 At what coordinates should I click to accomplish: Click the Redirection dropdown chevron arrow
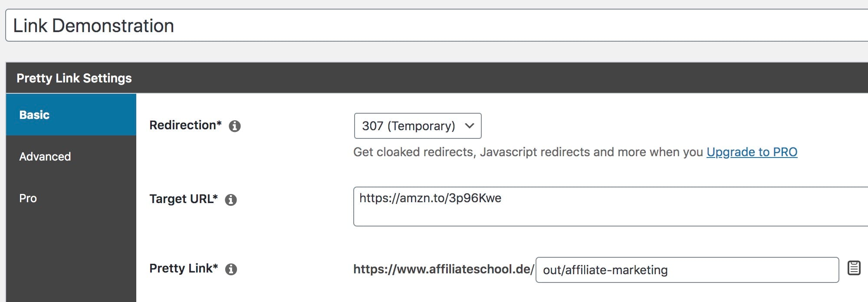point(469,126)
